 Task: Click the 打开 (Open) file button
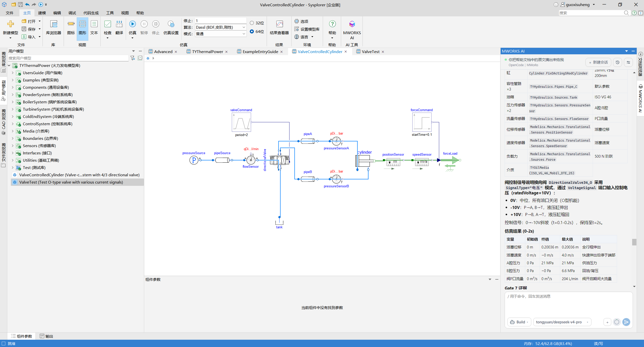coord(29,21)
